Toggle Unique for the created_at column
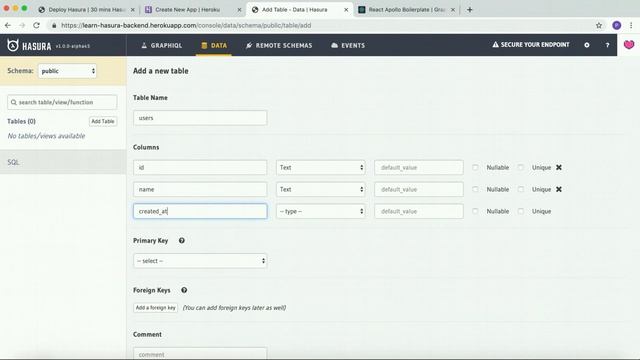640x360 pixels. point(521,211)
